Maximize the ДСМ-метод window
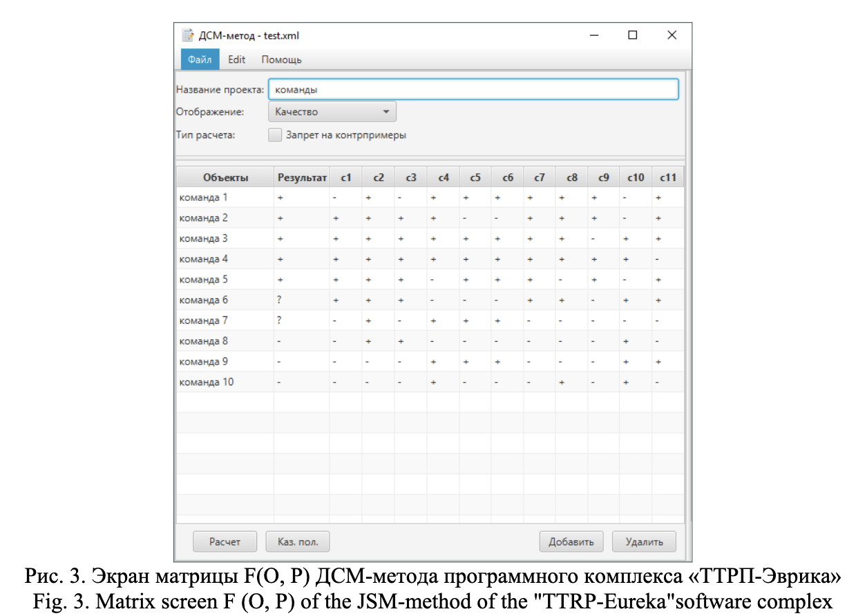 click(x=632, y=36)
